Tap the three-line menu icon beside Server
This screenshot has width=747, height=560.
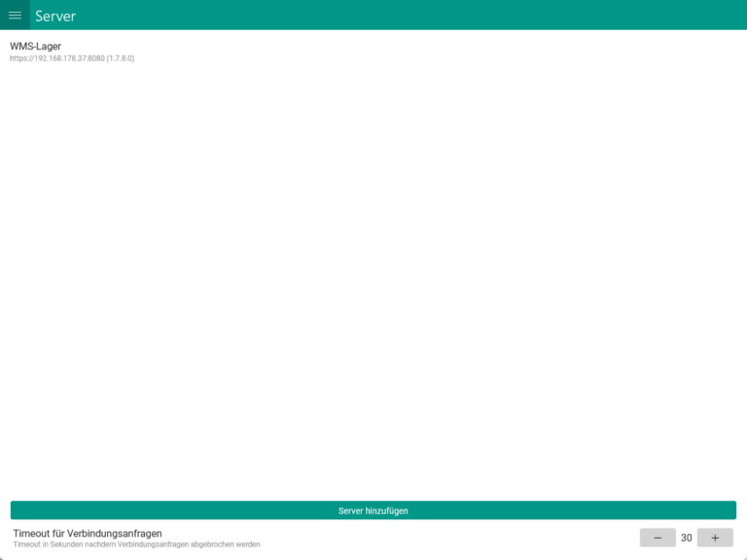point(15,16)
